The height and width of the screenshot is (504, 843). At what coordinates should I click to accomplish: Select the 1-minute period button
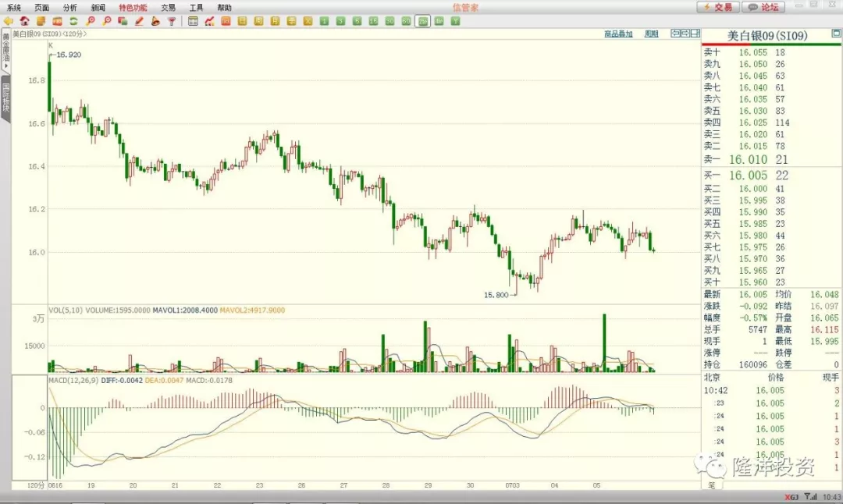tap(324, 21)
